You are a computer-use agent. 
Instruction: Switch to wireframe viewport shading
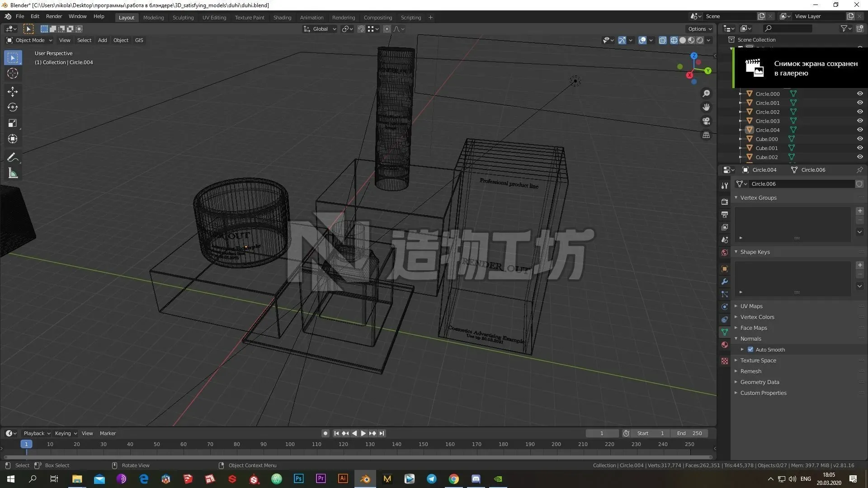pyautogui.click(x=674, y=40)
